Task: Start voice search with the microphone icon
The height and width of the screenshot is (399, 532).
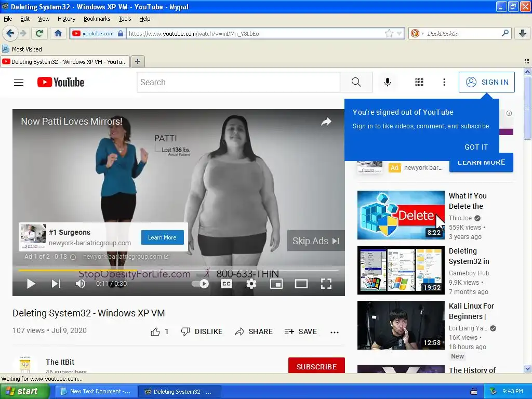Action: point(388,82)
